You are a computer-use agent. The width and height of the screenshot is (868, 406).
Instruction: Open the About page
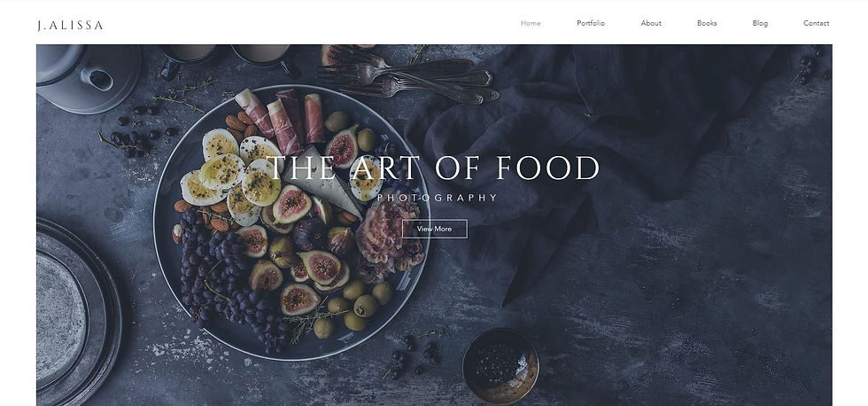(x=651, y=23)
